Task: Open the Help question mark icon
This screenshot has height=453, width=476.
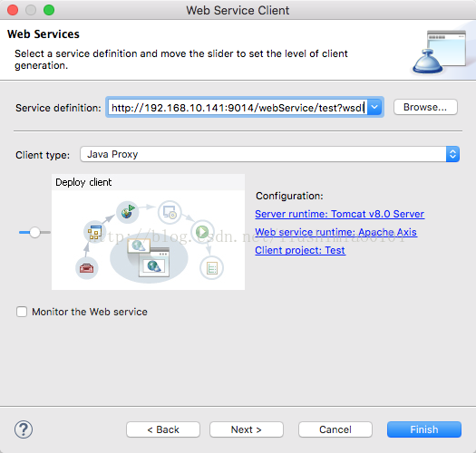Action: click(24, 429)
